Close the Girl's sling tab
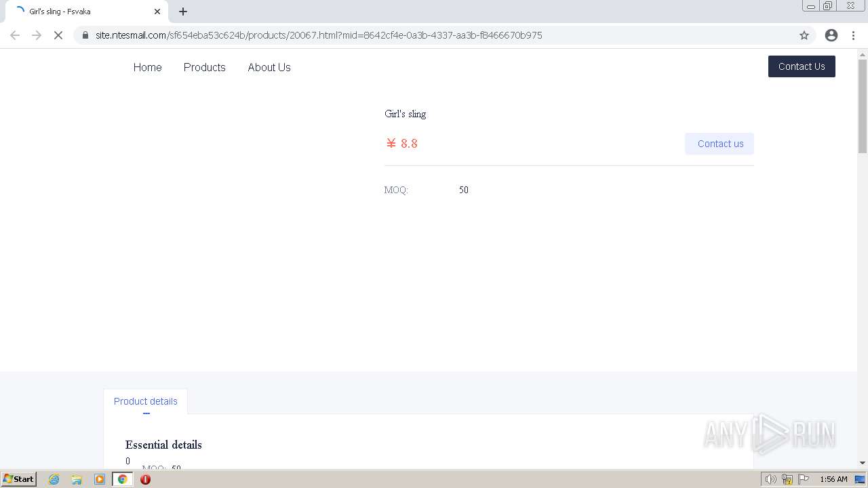Image resolution: width=868 pixels, height=488 pixels. pos(157,12)
